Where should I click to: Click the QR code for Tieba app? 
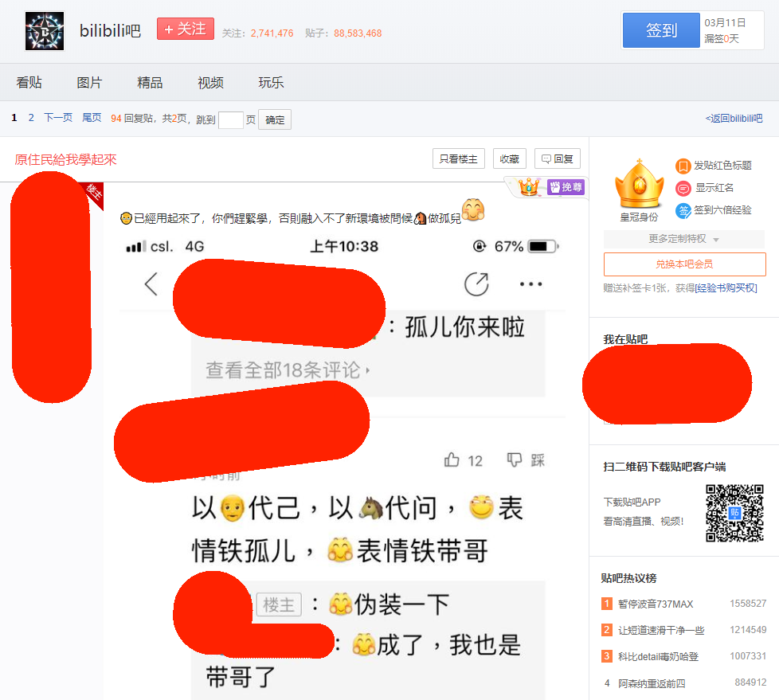click(734, 513)
